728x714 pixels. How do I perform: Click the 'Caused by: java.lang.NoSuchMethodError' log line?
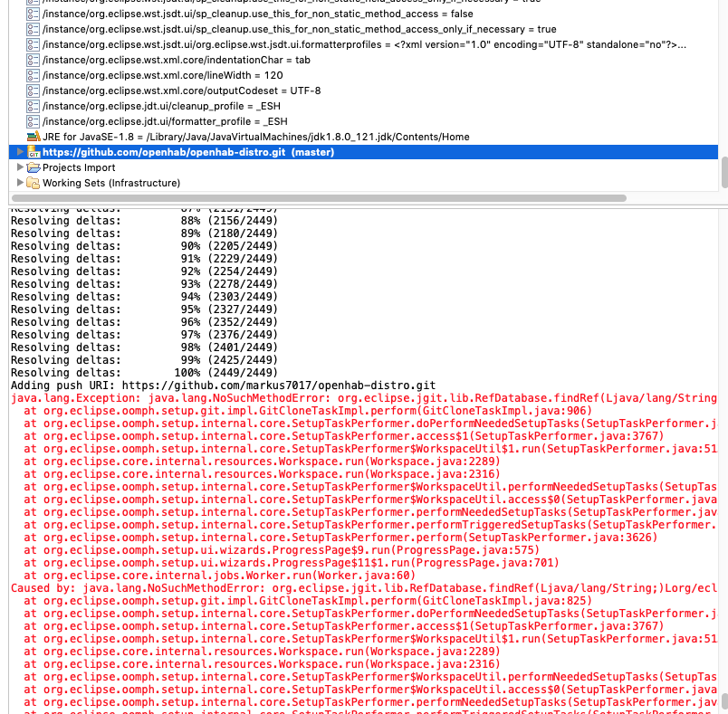coord(364,588)
